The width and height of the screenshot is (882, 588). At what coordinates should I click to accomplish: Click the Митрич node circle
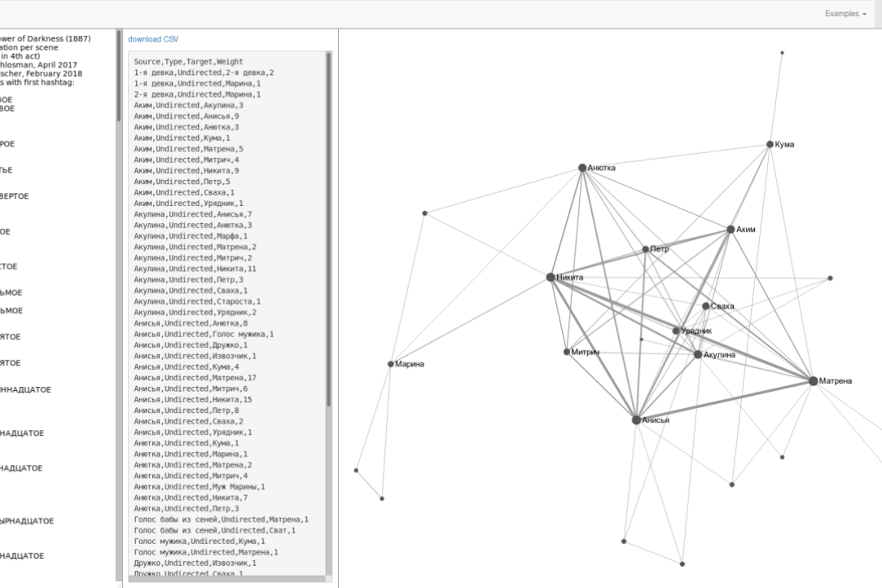(567, 352)
